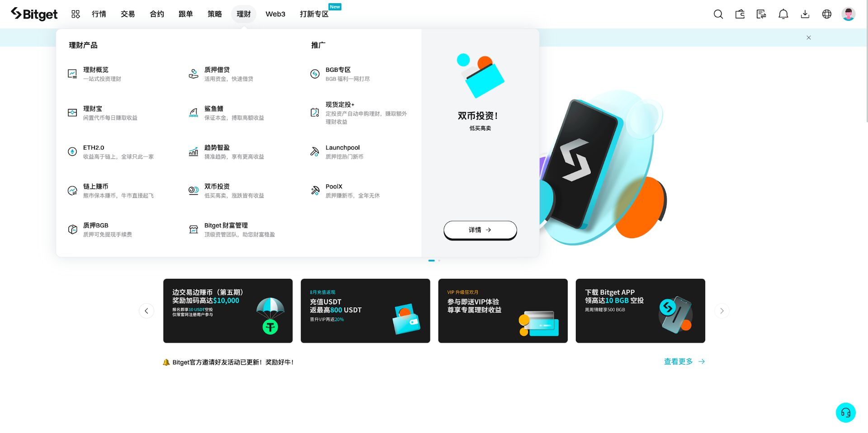Follow the 查看更多 link
The width and height of the screenshot is (868, 433).
(x=684, y=362)
